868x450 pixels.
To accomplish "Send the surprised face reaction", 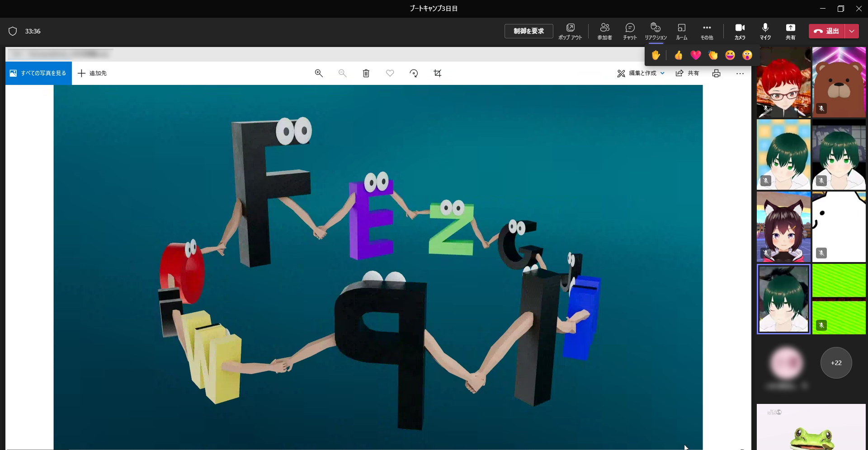I will [747, 55].
